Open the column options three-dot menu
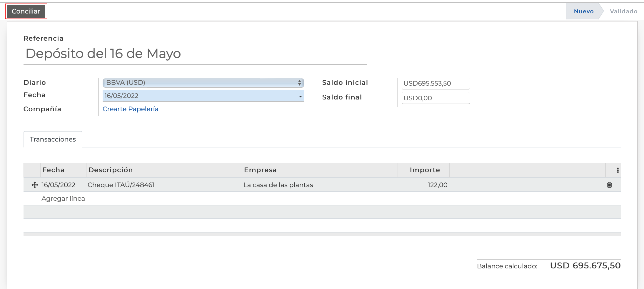Image resolution: width=644 pixels, height=289 pixels. [x=618, y=170]
